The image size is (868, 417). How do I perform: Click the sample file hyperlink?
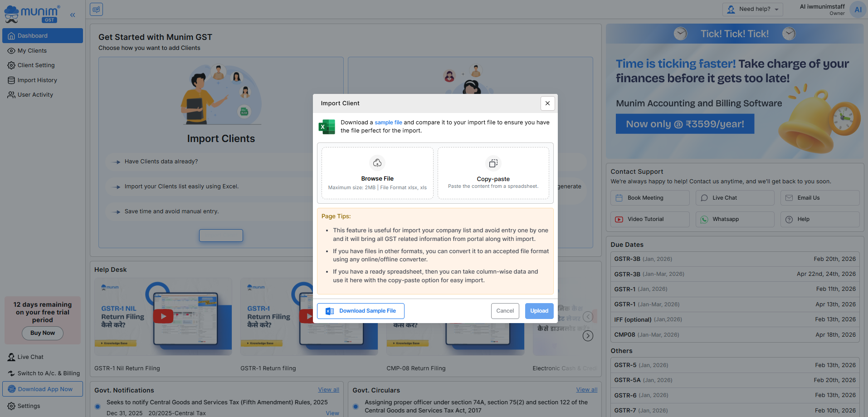(x=388, y=123)
